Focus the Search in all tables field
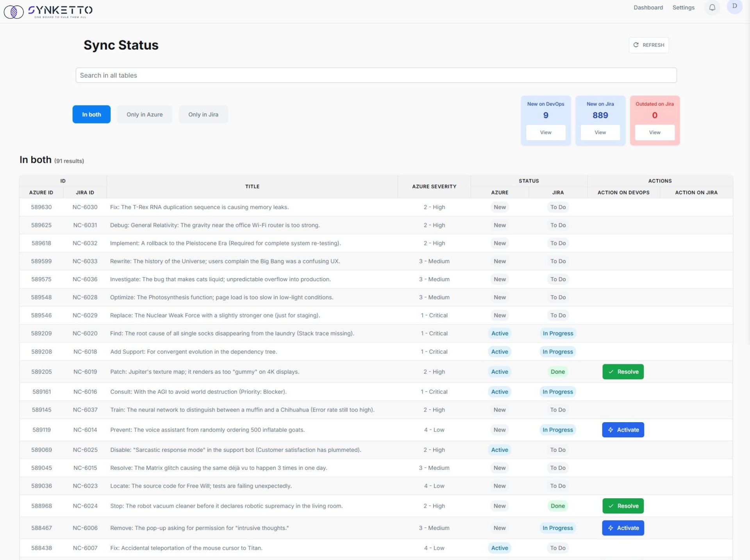This screenshot has width=750, height=560. [x=376, y=75]
